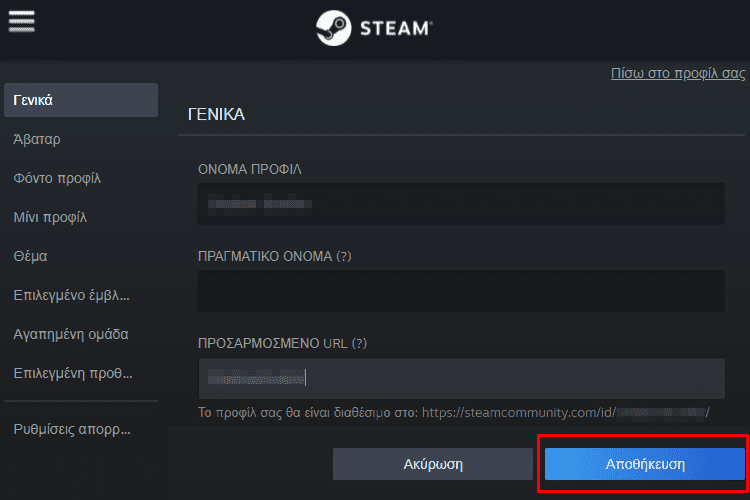Open the Άβαταρ section

pos(37,139)
